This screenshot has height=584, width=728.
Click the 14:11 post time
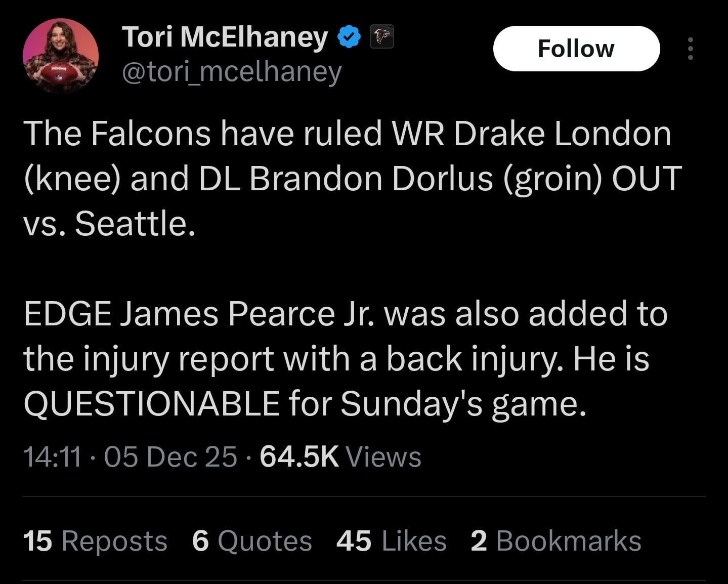pyautogui.click(x=52, y=457)
